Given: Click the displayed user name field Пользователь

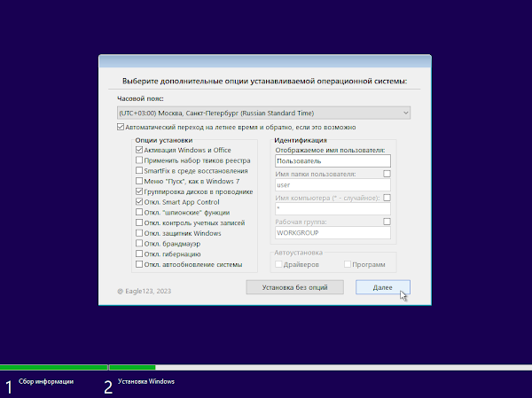Looking at the screenshot, I should point(332,160).
